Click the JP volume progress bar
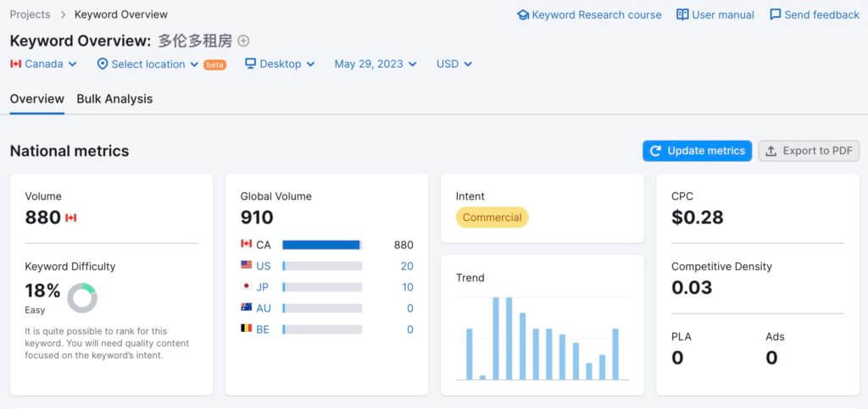 (x=322, y=287)
